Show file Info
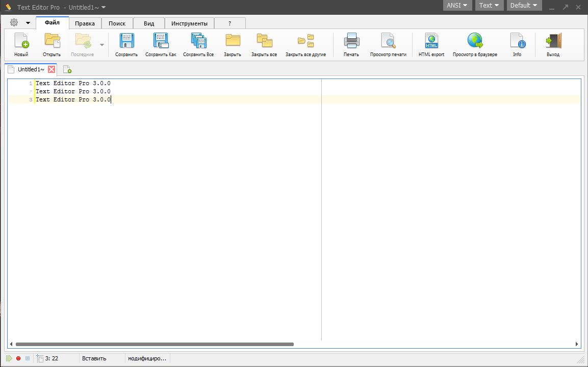Screen dimensions: 588x367 point(517,45)
